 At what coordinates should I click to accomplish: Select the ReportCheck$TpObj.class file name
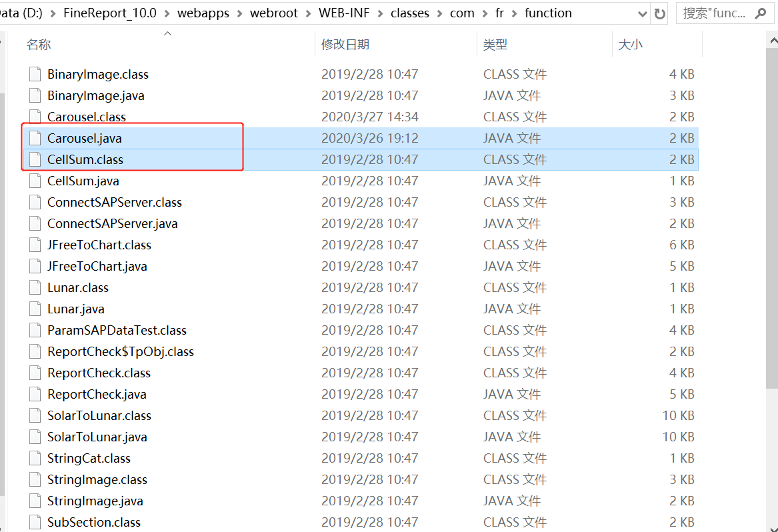(121, 351)
